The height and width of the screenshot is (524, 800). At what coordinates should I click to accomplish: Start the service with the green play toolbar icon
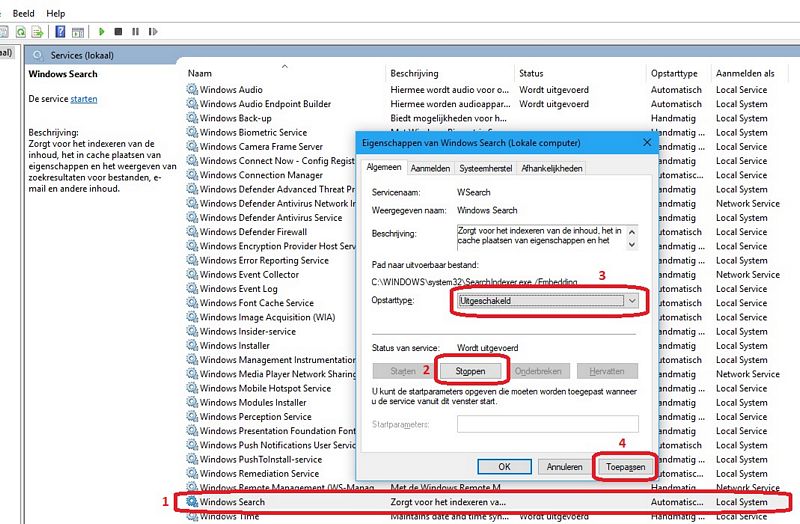pyautogui.click(x=102, y=32)
